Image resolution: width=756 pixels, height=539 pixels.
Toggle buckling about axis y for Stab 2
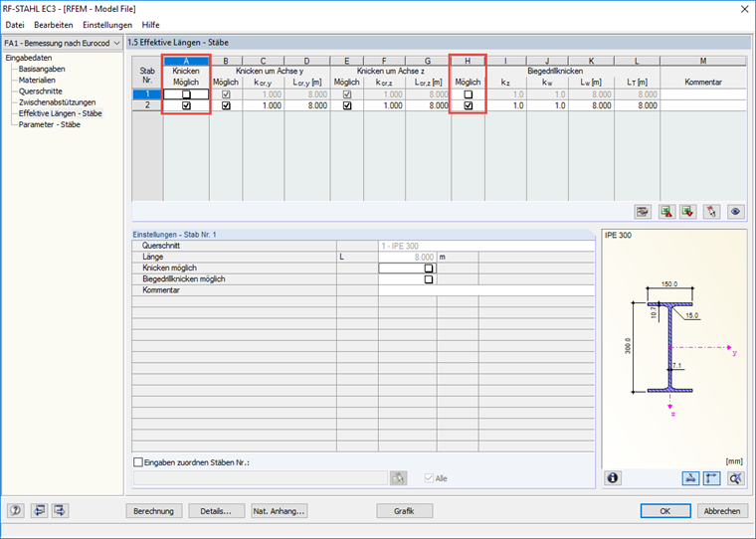coord(226,105)
